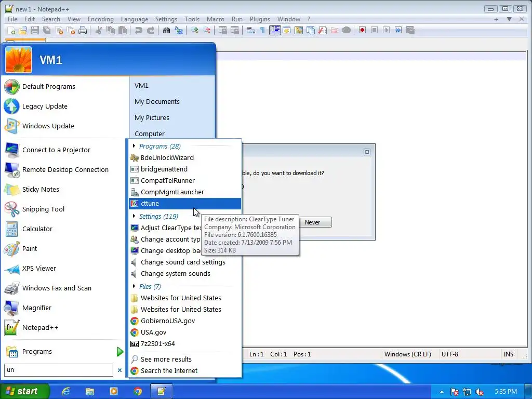Click the Zoom Out toolbar icon
This screenshot has width=532, height=399.
(206, 31)
